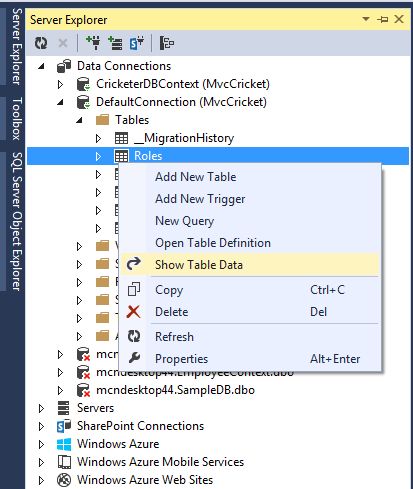Click the DefaultConnection database icon
413x489 pixels.
coord(83,102)
